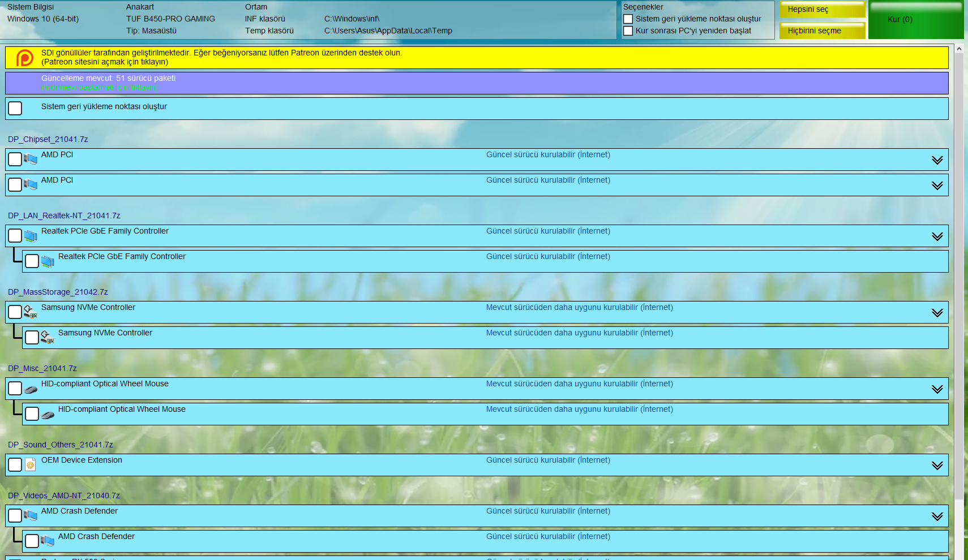Toggle 'Kur sonrası PC'yi yeniden başlat' checkbox
Image resolution: width=968 pixels, height=560 pixels.
(x=628, y=31)
